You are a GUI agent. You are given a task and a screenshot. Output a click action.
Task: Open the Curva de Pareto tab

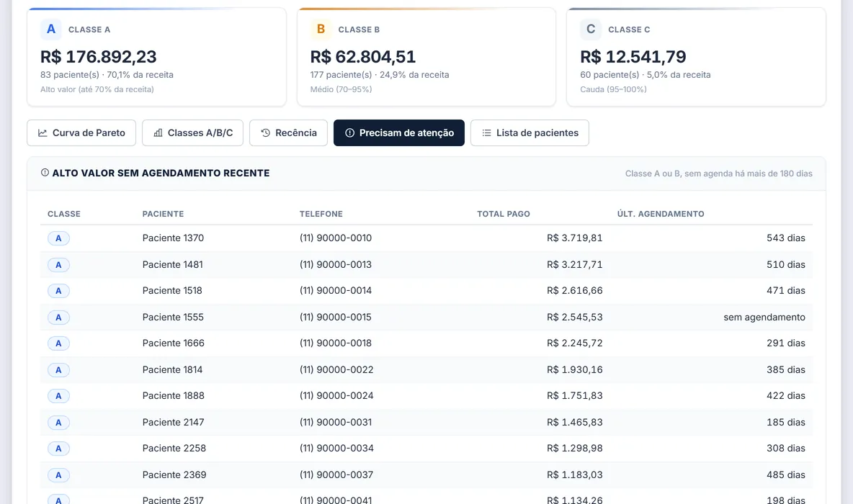point(81,132)
